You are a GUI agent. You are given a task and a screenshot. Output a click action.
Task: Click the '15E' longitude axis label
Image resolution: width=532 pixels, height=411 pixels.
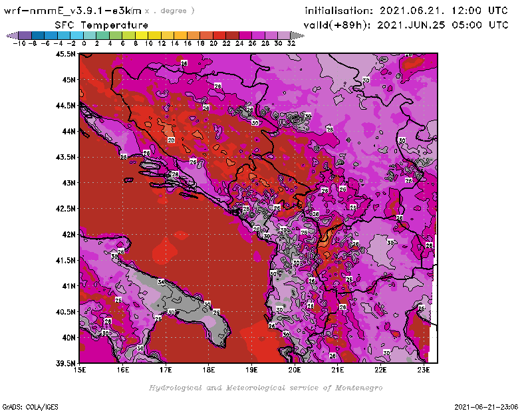tap(80, 370)
